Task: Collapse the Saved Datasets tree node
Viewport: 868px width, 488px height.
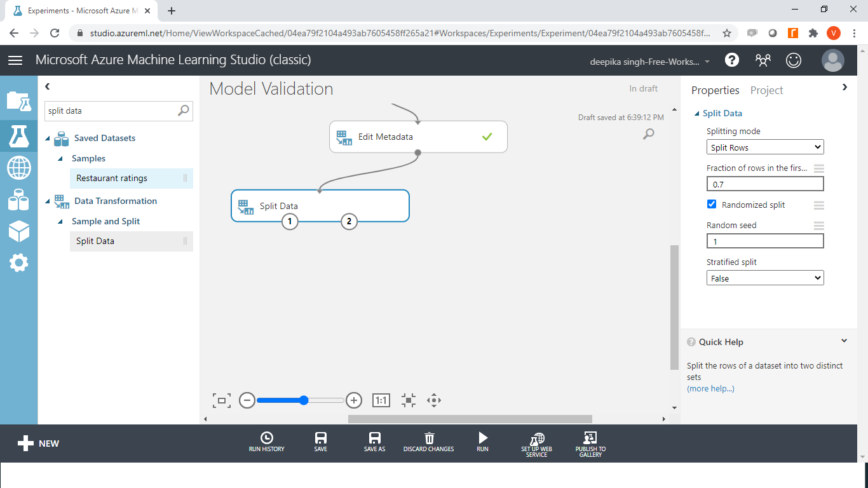Action: [48, 139]
